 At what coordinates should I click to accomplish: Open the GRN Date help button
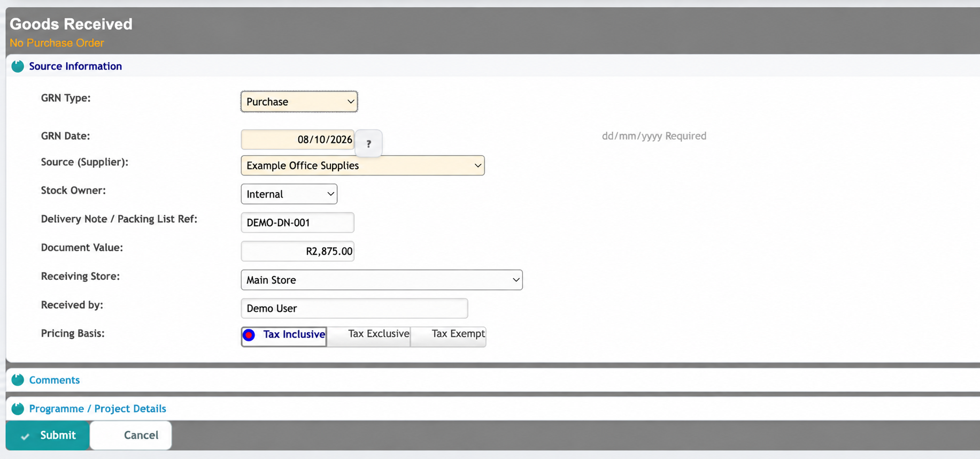(368, 143)
